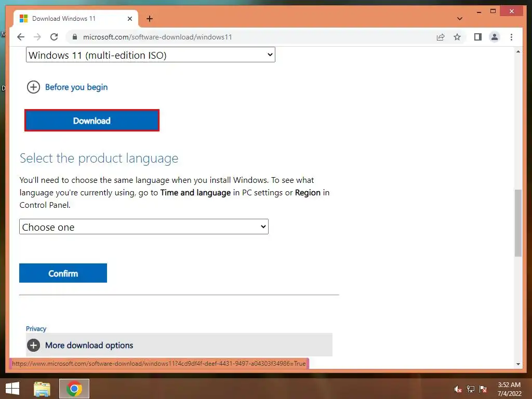Go back using the browser back arrow

pyautogui.click(x=21, y=37)
